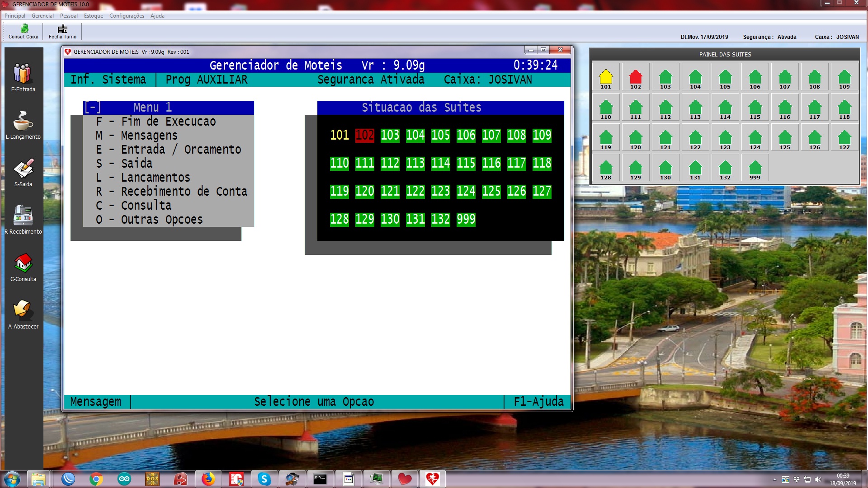Click the green suite 999 house icon
868x488 pixels.
click(755, 169)
